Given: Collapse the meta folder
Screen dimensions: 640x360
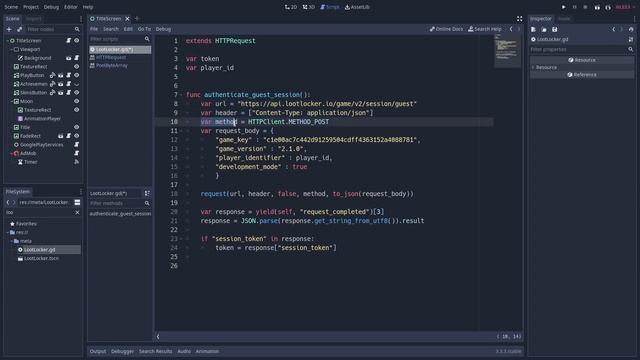Looking at the screenshot, I should pyautogui.click(x=12, y=241).
